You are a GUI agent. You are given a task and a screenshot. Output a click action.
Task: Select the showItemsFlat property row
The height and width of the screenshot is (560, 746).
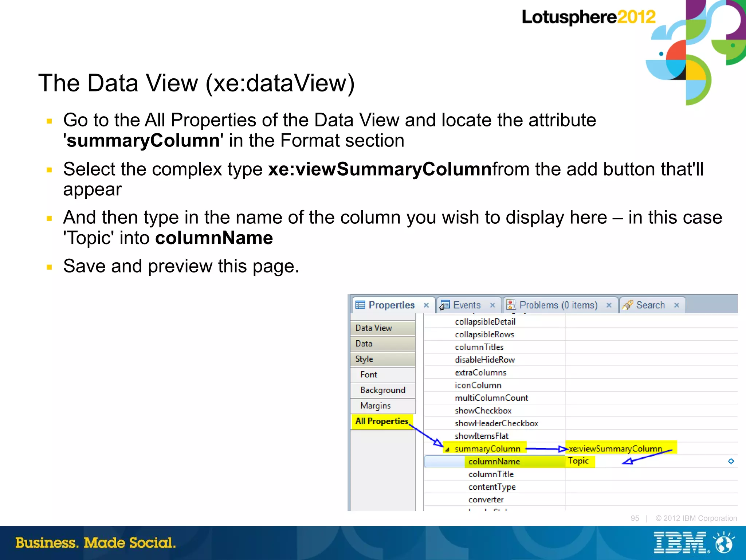pyautogui.click(x=581, y=436)
